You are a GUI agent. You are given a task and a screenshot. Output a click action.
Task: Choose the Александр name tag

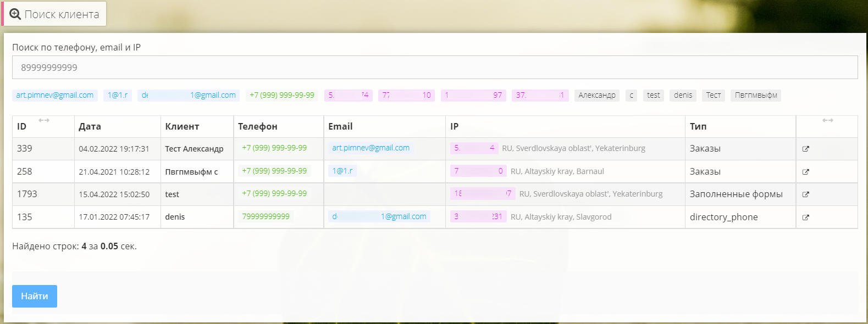point(597,96)
